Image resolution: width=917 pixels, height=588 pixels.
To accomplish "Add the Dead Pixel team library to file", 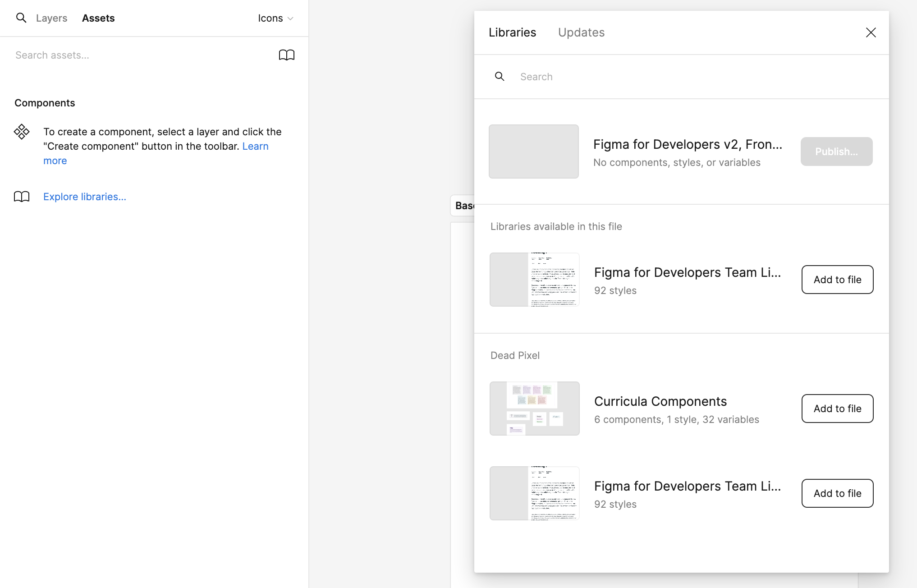I will pos(837,493).
